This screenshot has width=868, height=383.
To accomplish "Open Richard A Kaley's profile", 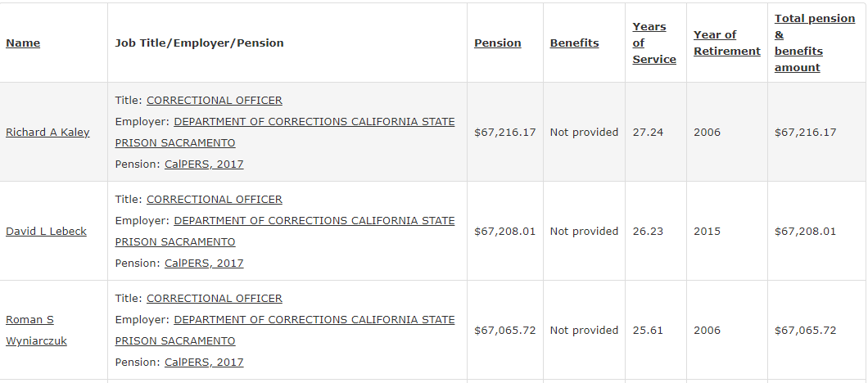I will pyautogui.click(x=47, y=133).
